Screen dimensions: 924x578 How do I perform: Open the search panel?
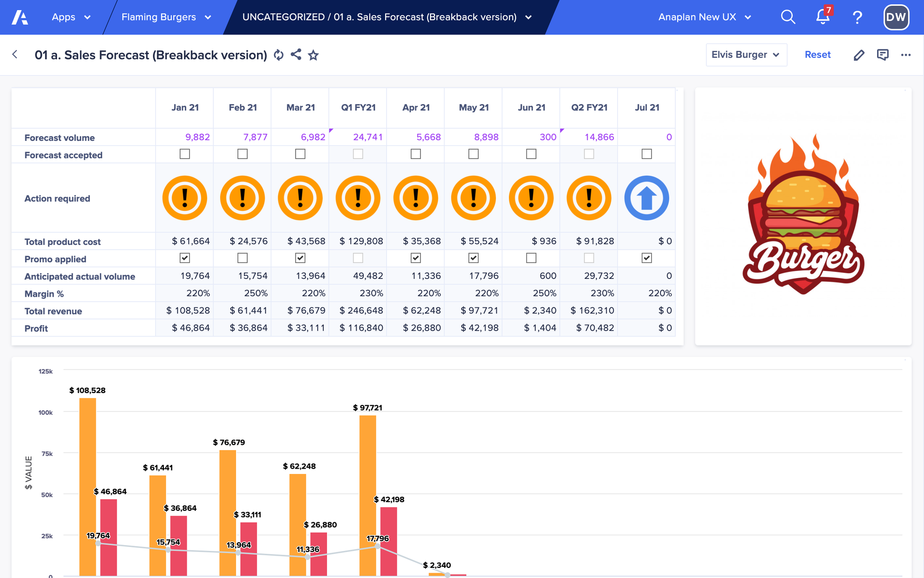click(788, 17)
